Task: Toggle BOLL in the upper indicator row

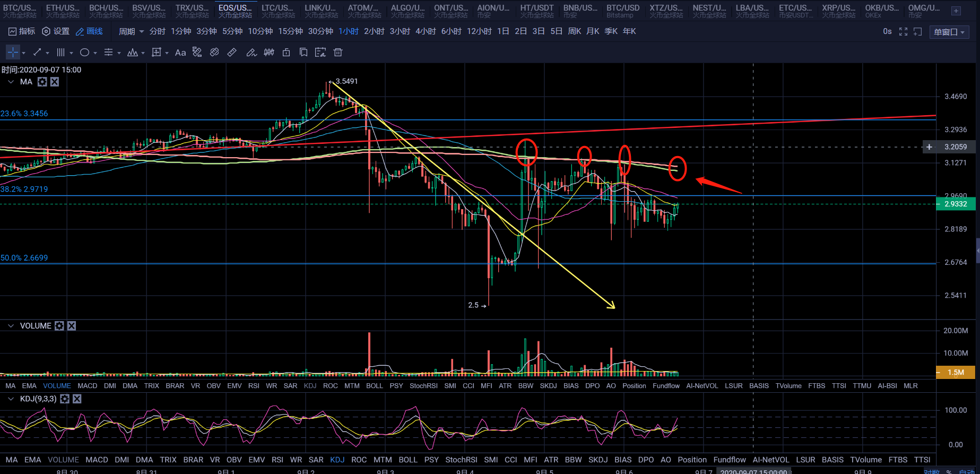Action: pyautogui.click(x=375, y=386)
